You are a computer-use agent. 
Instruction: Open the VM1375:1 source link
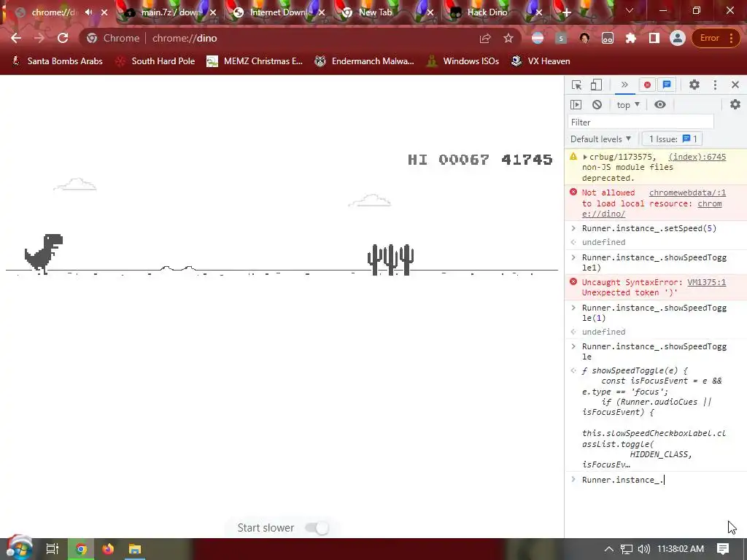coord(706,282)
